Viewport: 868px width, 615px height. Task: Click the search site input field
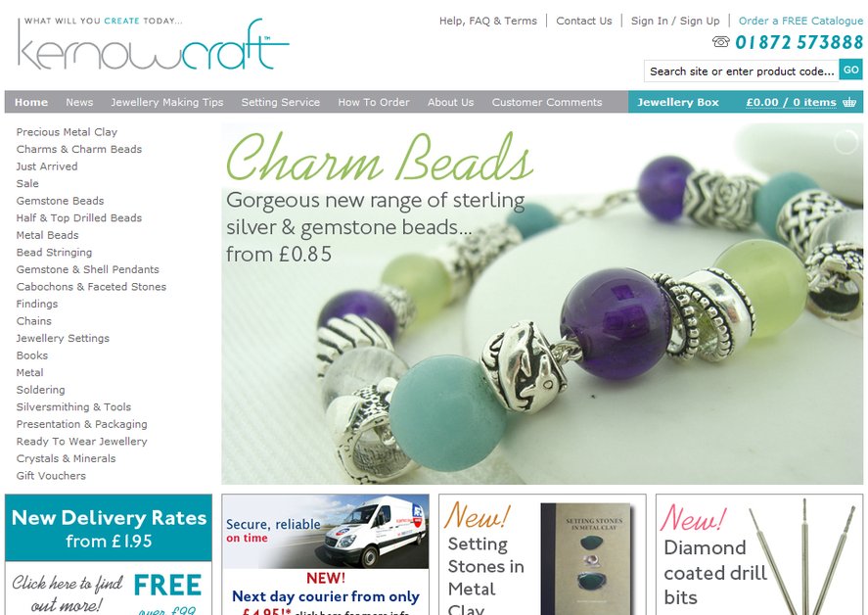741,71
